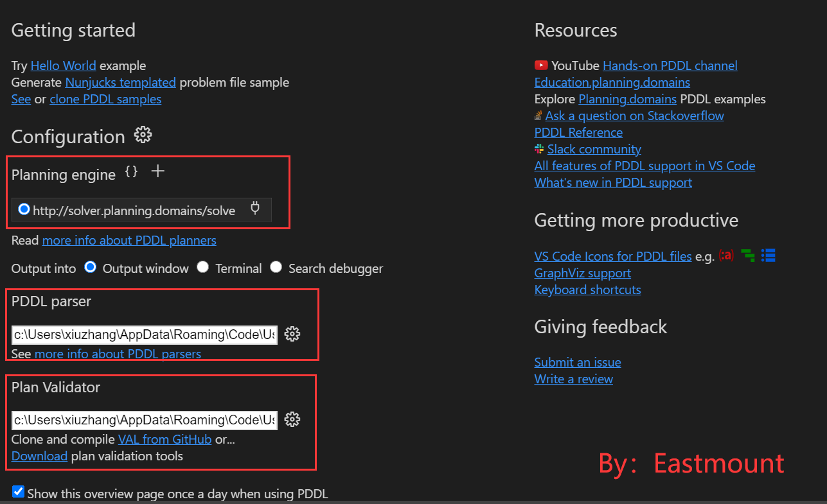Open the Hello World example
This screenshot has width=827, height=504.
click(x=63, y=65)
